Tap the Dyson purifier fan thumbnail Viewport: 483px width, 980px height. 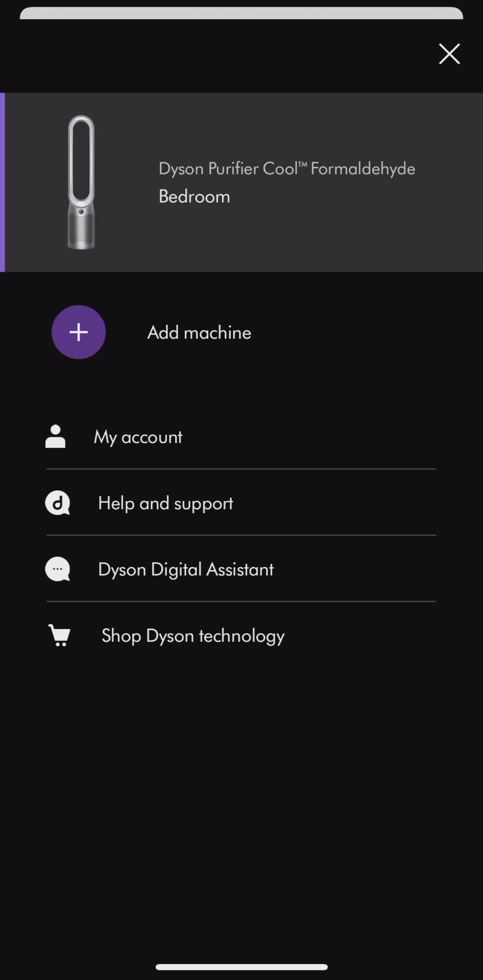[x=81, y=182]
